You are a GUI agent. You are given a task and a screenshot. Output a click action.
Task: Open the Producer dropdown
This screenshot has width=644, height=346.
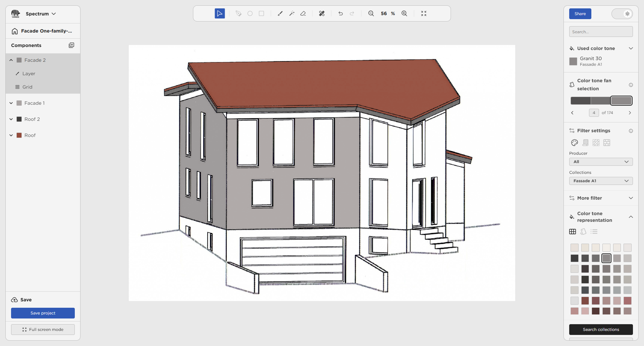601,162
